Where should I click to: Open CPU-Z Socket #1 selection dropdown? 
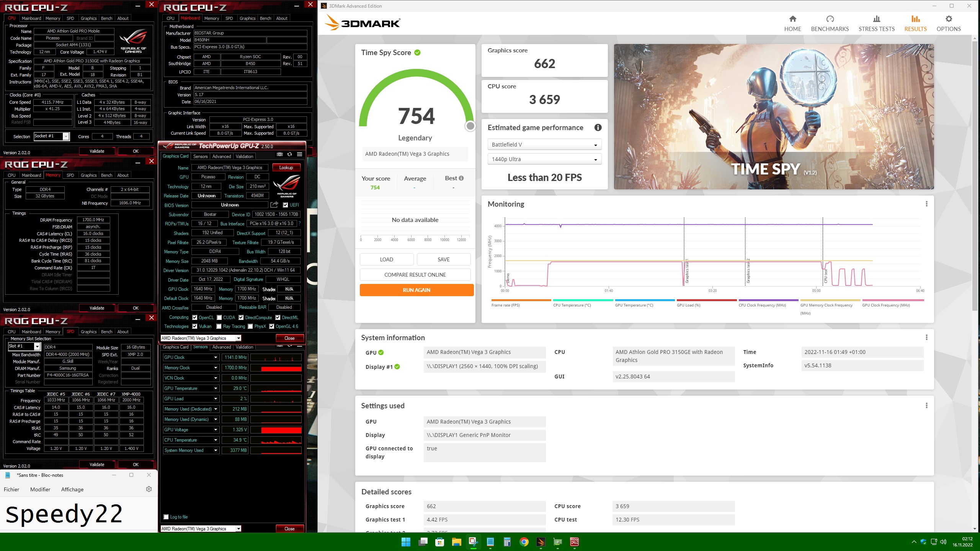point(52,136)
